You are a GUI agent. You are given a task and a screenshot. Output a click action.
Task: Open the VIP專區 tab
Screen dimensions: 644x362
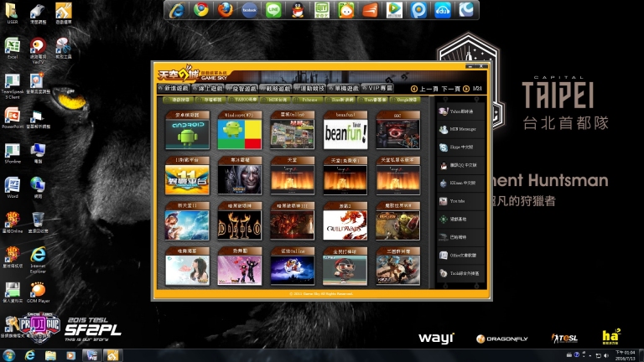[x=378, y=88]
